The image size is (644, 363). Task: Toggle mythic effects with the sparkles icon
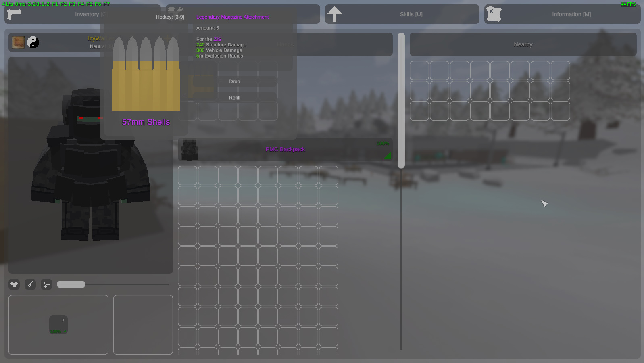46,284
